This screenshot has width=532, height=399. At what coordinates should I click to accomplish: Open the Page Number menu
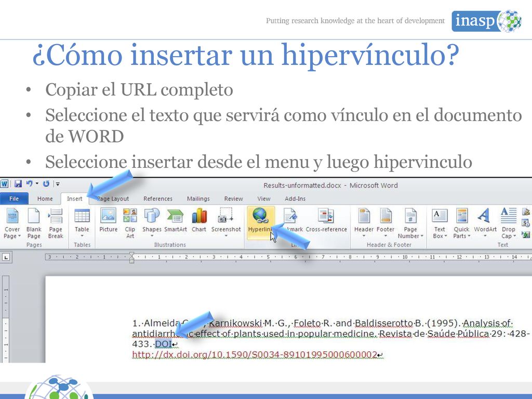(x=410, y=224)
